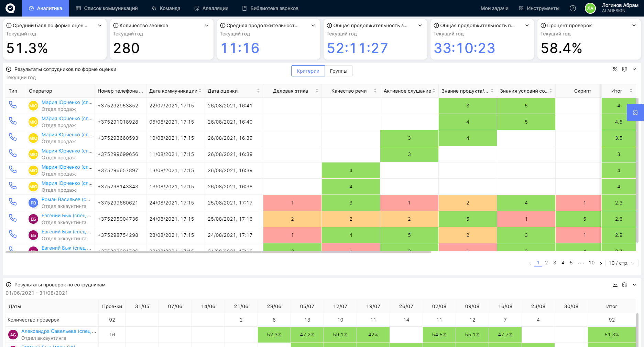This screenshot has height=347, width=644.
Task: Expand Процент проверок widget dropdown
Action: pyautogui.click(x=634, y=25)
